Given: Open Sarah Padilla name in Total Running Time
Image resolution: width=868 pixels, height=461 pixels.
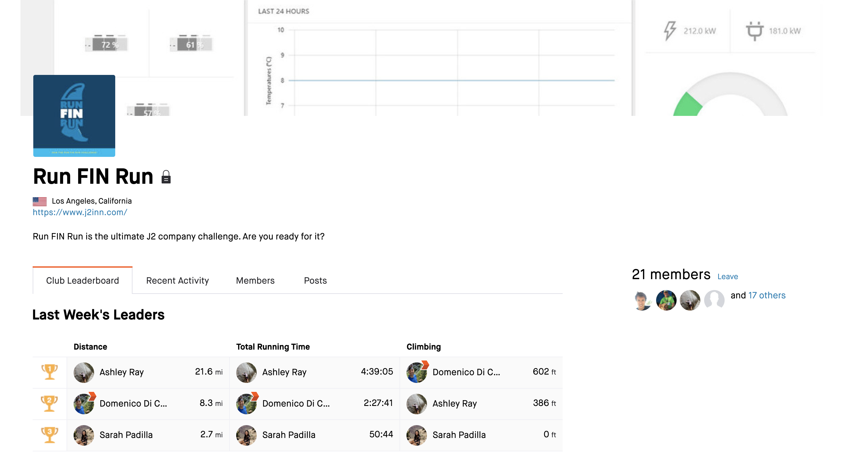Looking at the screenshot, I should [289, 435].
